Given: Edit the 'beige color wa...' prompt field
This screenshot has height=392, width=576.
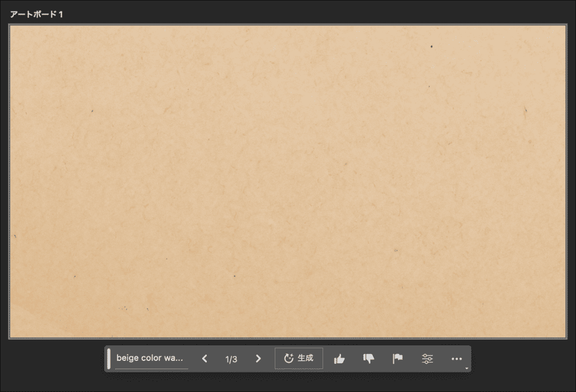Looking at the screenshot, I should pyautogui.click(x=151, y=358).
